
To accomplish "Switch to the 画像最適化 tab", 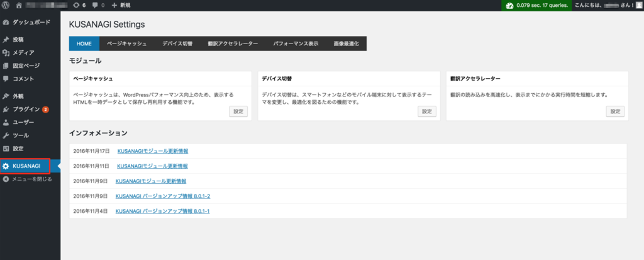I will tap(346, 44).
